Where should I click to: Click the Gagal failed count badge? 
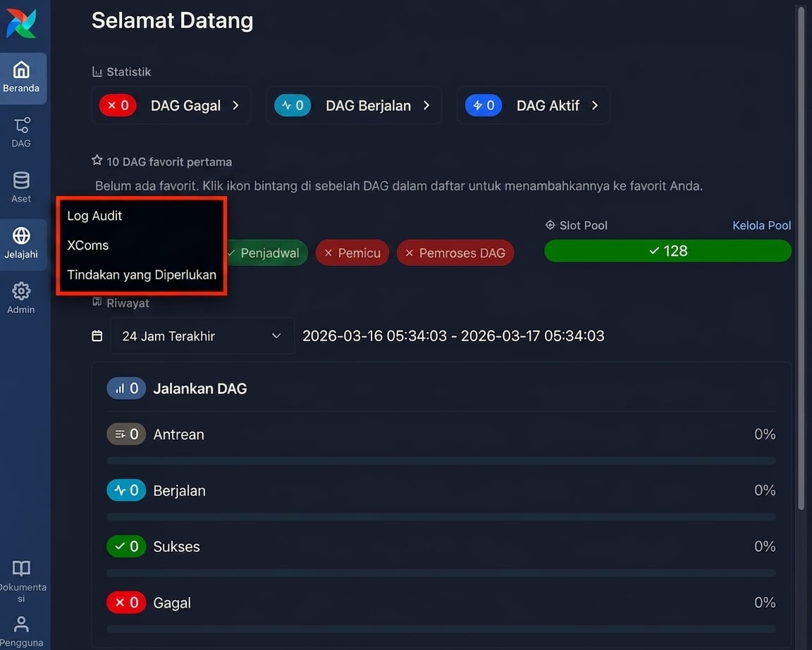point(126,602)
